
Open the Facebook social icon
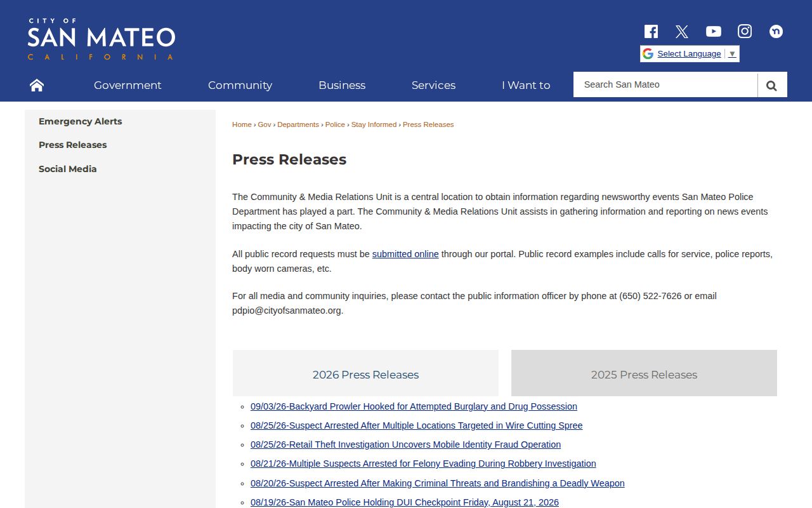coord(651,31)
